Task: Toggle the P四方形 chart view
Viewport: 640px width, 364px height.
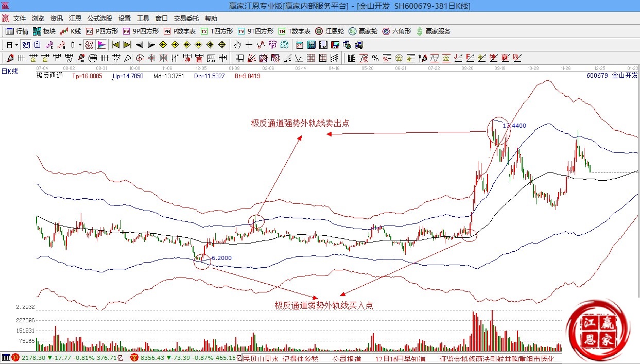Action: 102,31
